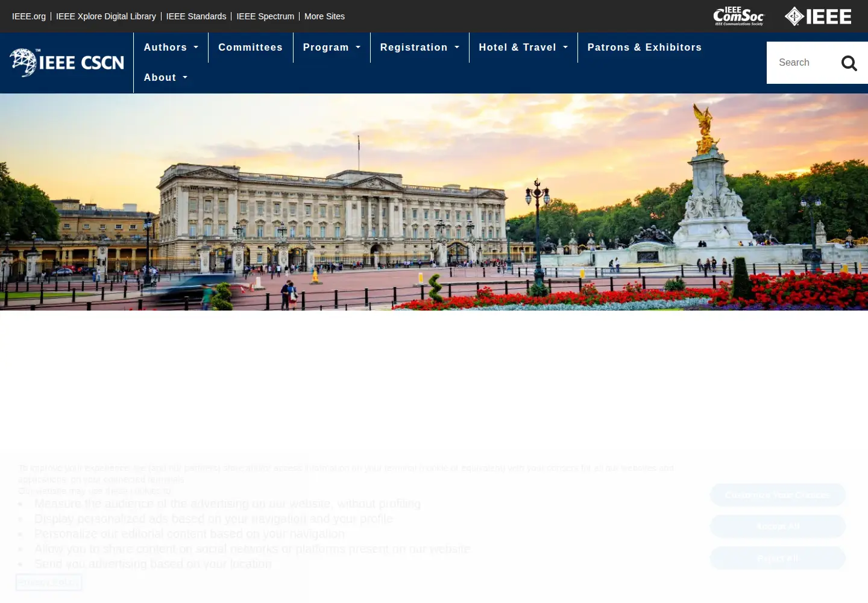Screen dimensions: 868x603
Task: Click the IEEE logo at top right
Action: tap(818, 16)
